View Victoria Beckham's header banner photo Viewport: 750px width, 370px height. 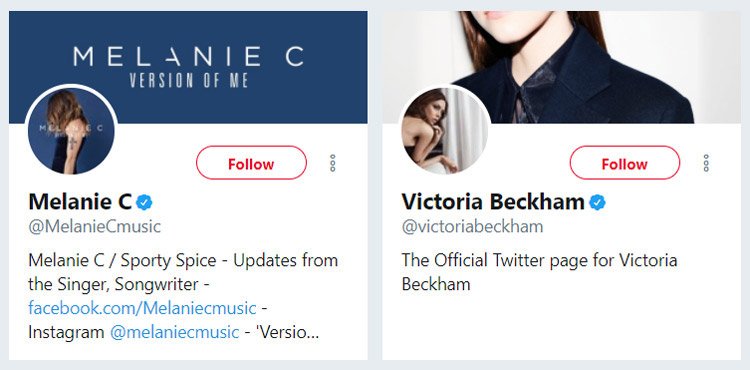(562, 67)
